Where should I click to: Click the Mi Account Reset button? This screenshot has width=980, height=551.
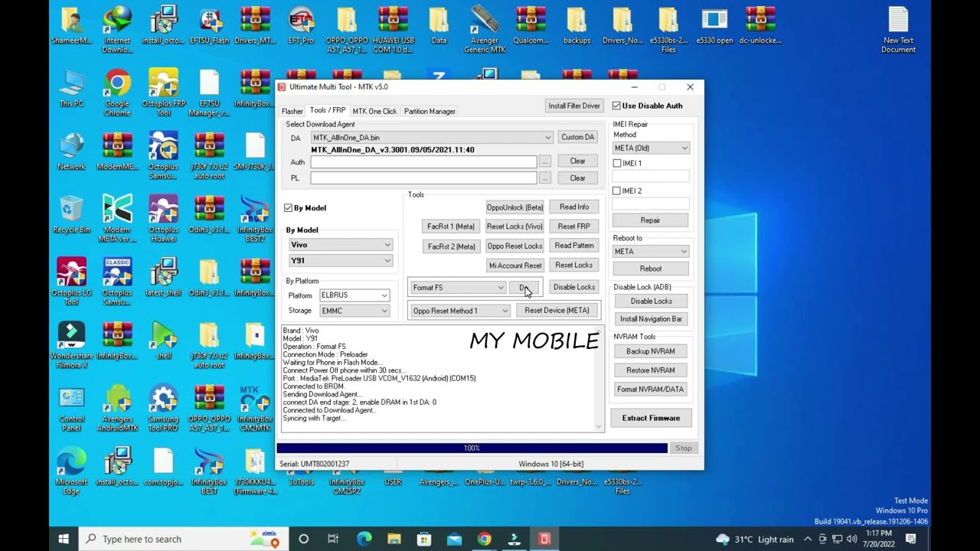click(x=514, y=266)
